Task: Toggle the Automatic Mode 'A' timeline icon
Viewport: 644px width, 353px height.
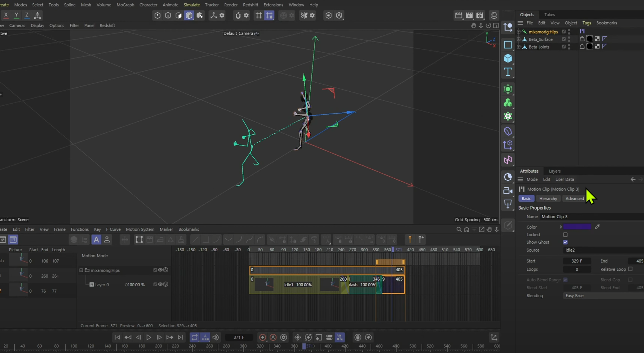Action: pyautogui.click(x=96, y=240)
